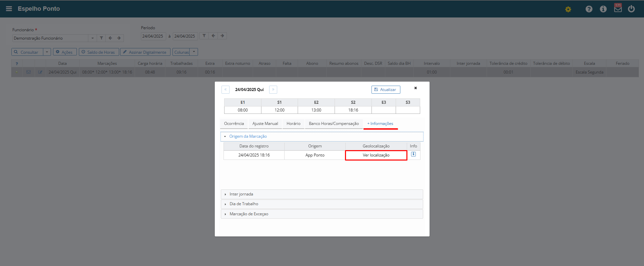644x266 pixels.
Task: Click the E2 time cell 13:00
Action: pos(316,110)
